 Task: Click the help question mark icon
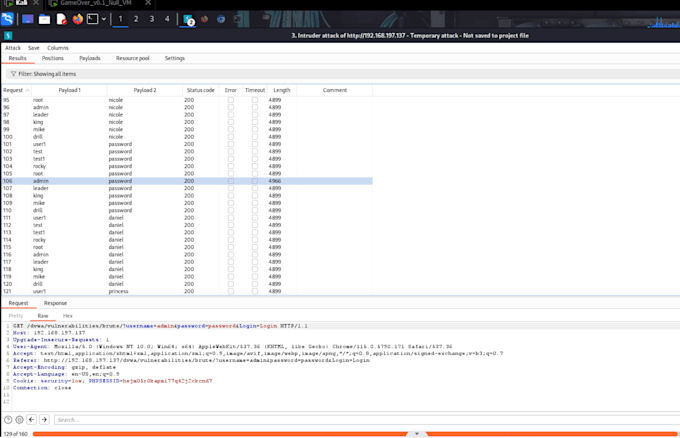pyautogui.click(x=8, y=420)
